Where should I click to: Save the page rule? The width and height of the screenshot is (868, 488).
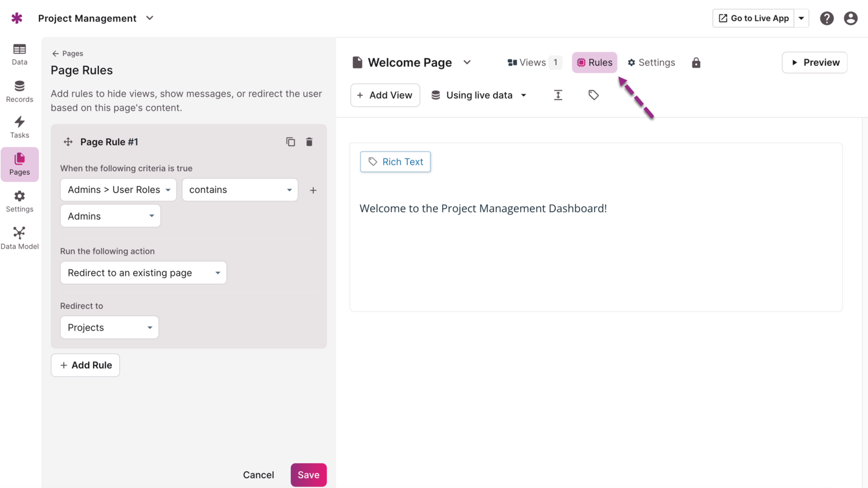(x=308, y=475)
